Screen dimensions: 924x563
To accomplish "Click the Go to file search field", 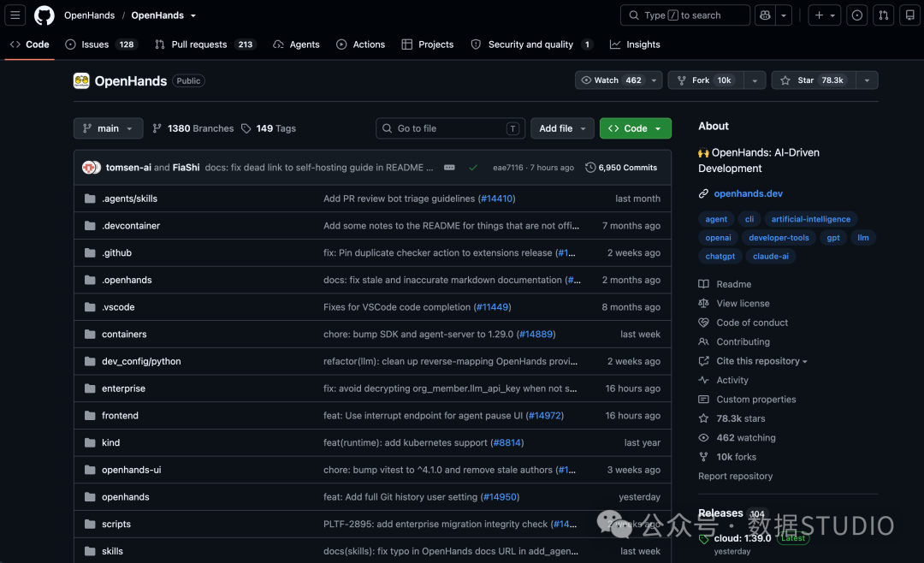I will [450, 128].
